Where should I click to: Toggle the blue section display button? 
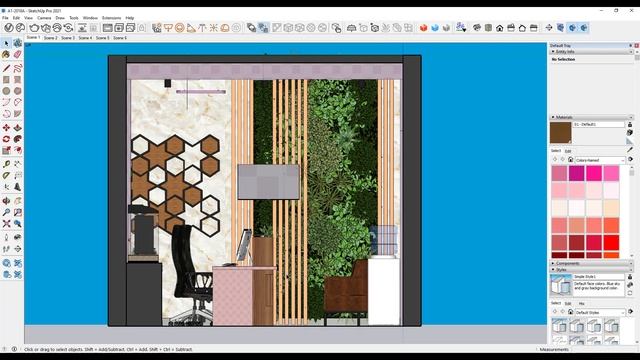[x=572, y=28]
